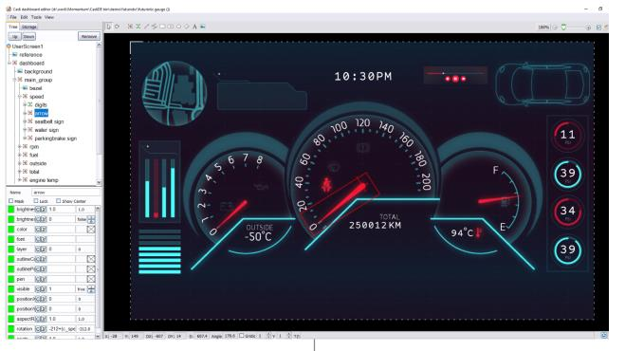Expand the fuel tree node
Viewport: 644px width, 351px height.
pos(19,155)
